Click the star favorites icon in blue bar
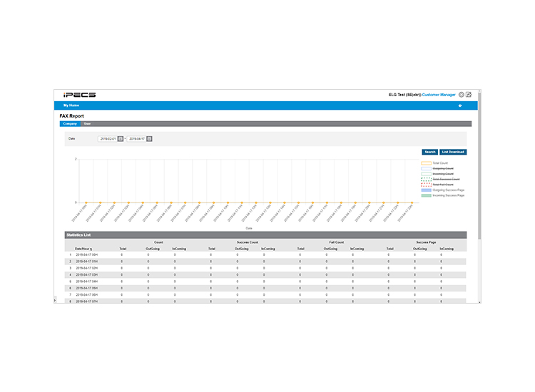Screen dimensions: 535x392 click(x=460, y=105)
